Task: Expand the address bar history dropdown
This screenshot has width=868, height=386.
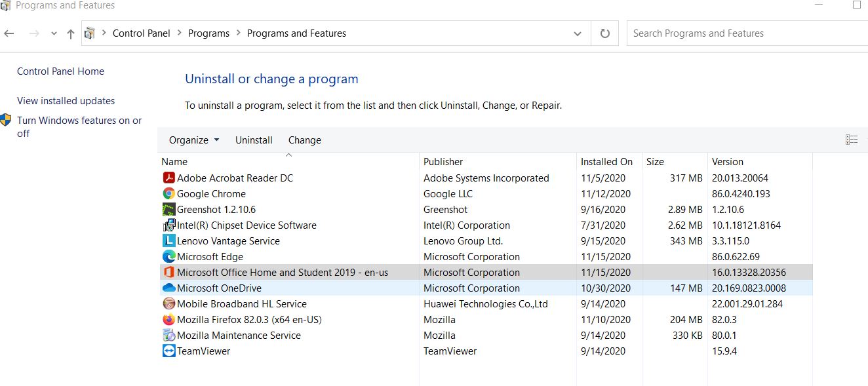Action: click(577, 33)
